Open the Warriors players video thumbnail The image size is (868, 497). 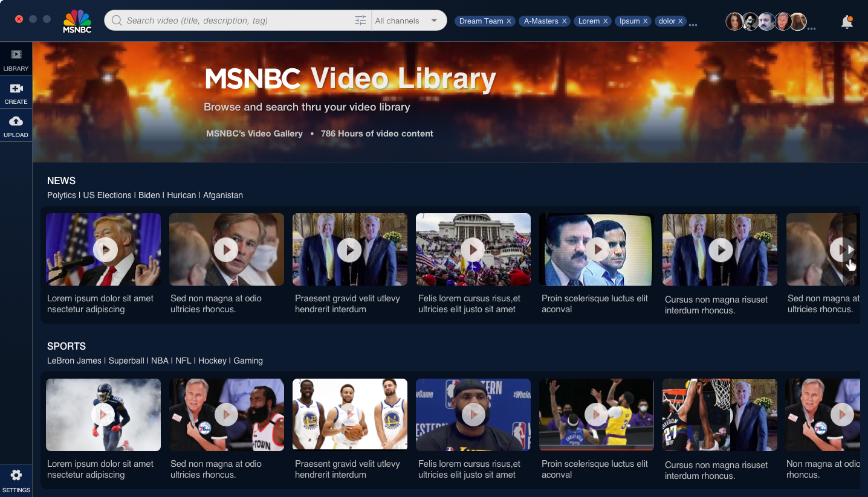click(349, 414)
